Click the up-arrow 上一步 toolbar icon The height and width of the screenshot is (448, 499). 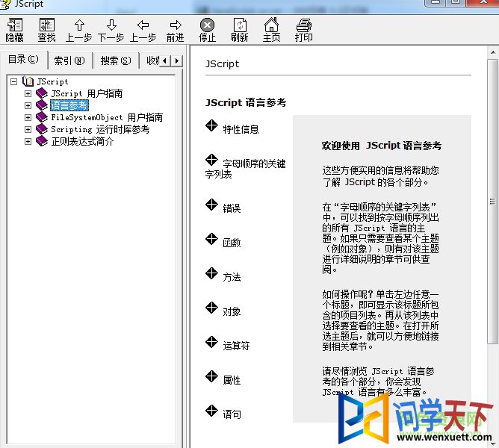(79, 25)
